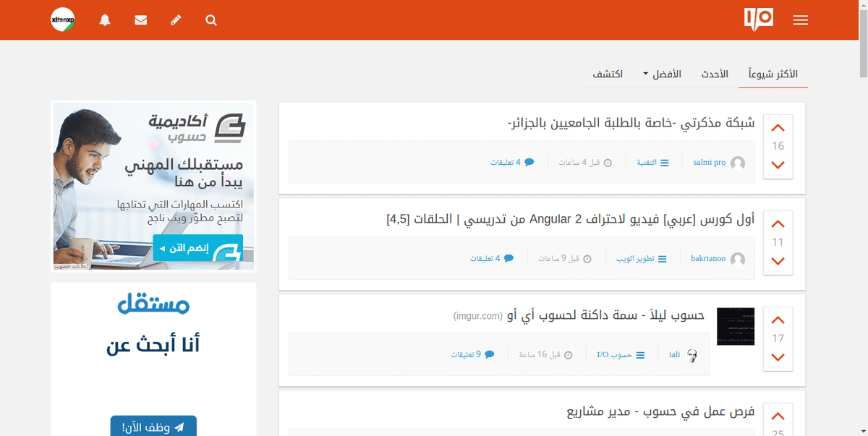Image resolution: width=868 pixels, height=436 pixels.
Task: Click the vote count 16
Action: (x=778, y=146)
